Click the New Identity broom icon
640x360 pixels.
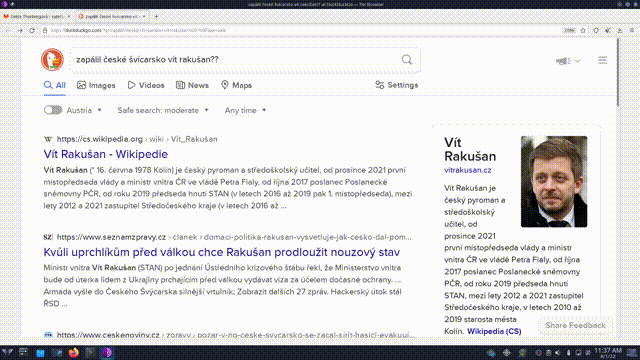click(608, 31)
